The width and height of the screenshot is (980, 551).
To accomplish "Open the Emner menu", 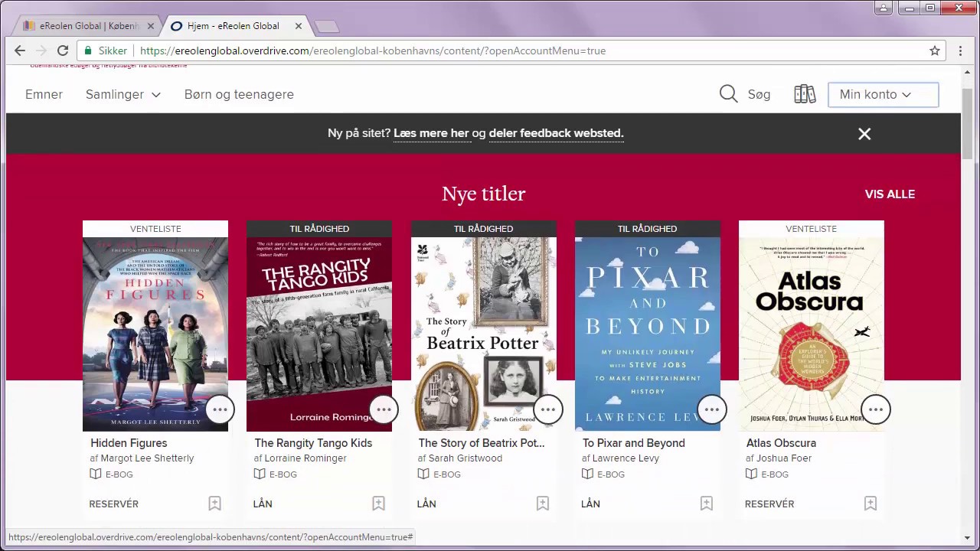I will (44, 94).
